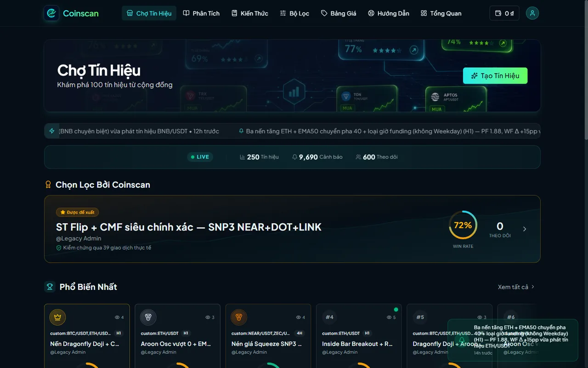Open the Bảng Giá pricing tab

tap(339, 13)
